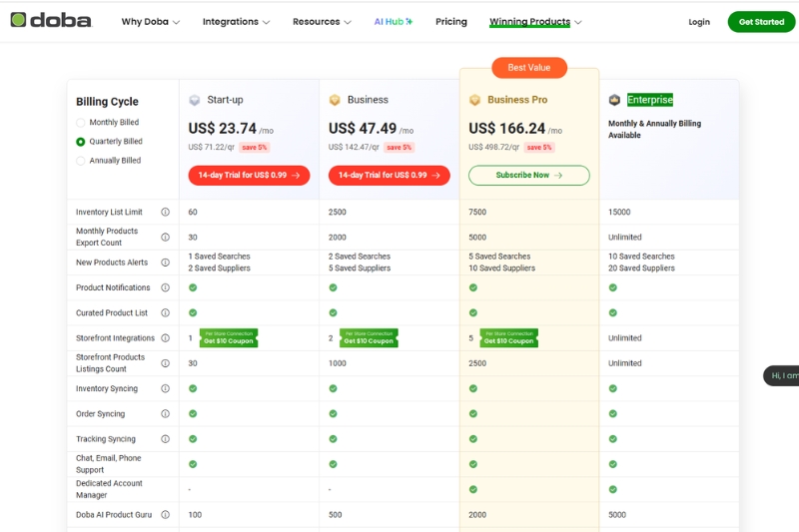Open info icon for Curated Product List

pos(165,312)
